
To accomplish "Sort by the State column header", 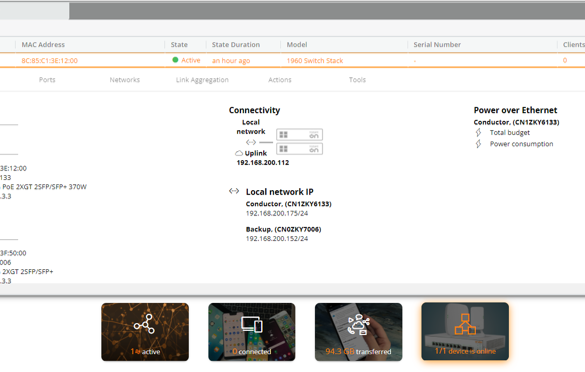I will click(179, 44).
